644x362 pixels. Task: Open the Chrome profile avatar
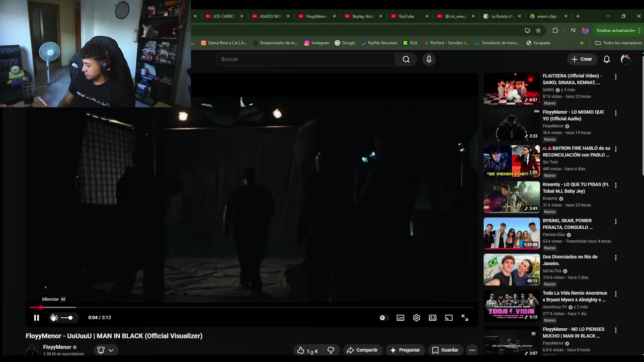pyautogui.click(x=585, y=30)
